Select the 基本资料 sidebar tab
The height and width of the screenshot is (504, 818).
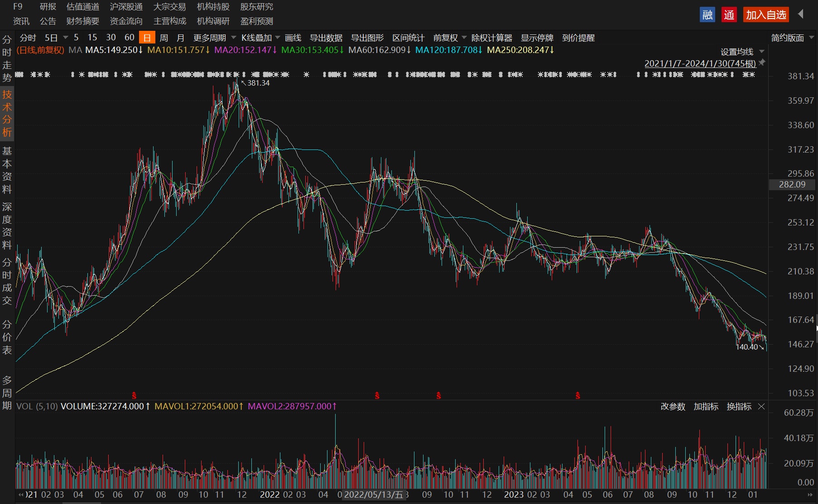click(x=7, y=170)
